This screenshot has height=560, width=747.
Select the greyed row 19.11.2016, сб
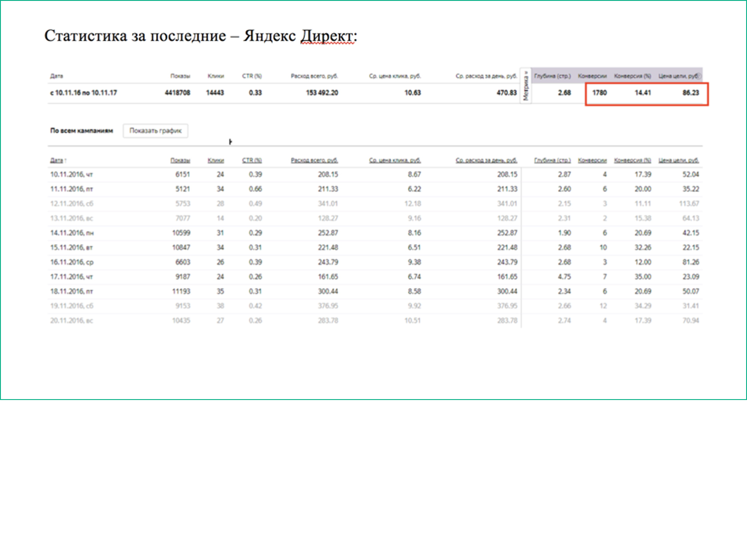point(375,306)
